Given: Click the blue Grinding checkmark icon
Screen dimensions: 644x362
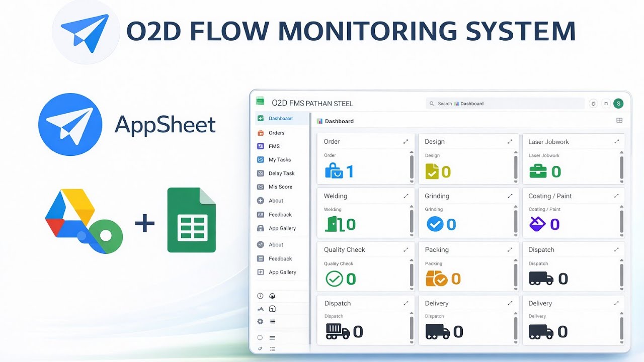Looking at the screenshot, I should (x=435, y=224).
